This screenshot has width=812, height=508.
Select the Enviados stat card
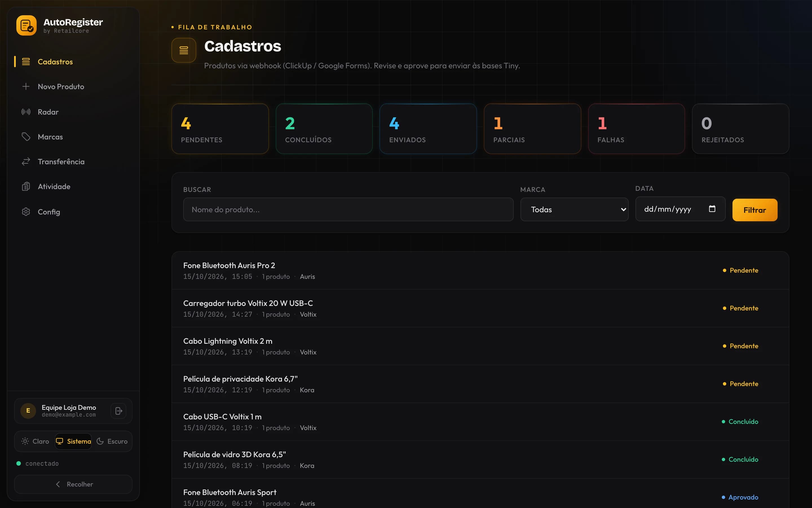pyautogui.click(x=428, y=129)
